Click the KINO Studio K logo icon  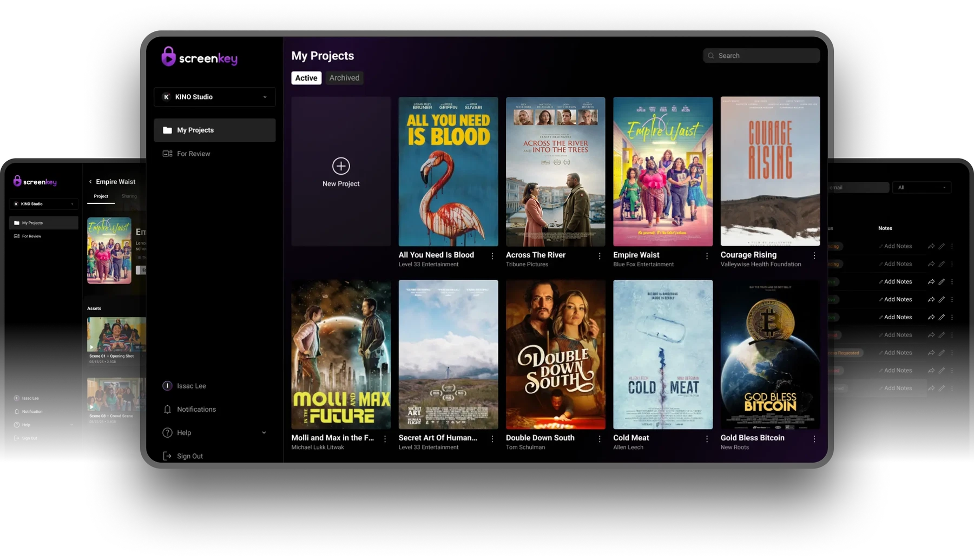[x=166, y=97]
